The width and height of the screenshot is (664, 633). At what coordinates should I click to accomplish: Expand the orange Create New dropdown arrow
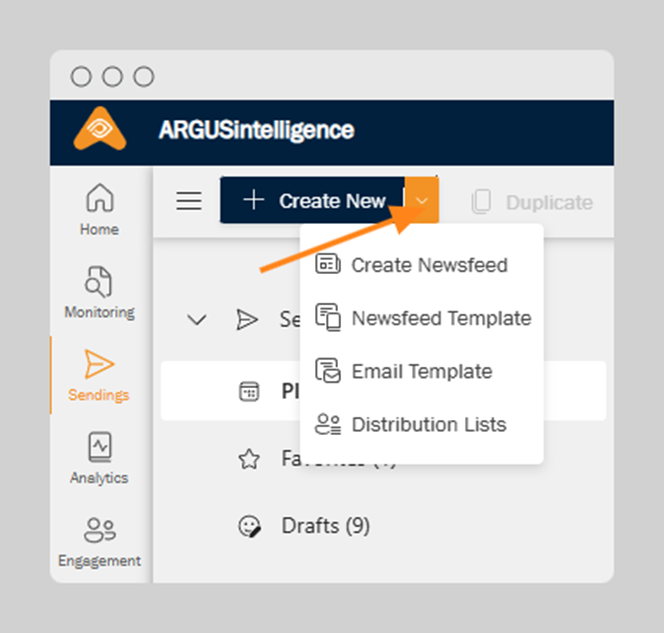click(422, 201)
